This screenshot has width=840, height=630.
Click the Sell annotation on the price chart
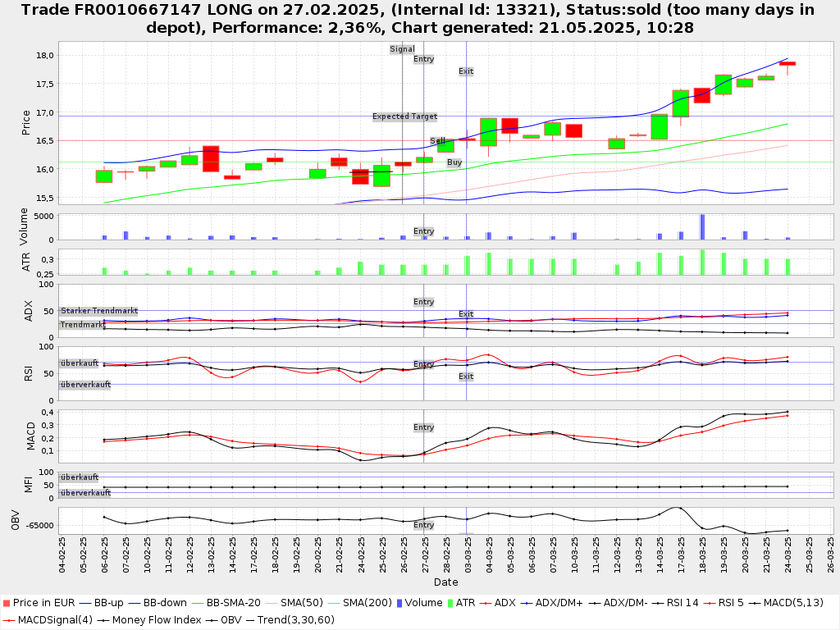438,141
